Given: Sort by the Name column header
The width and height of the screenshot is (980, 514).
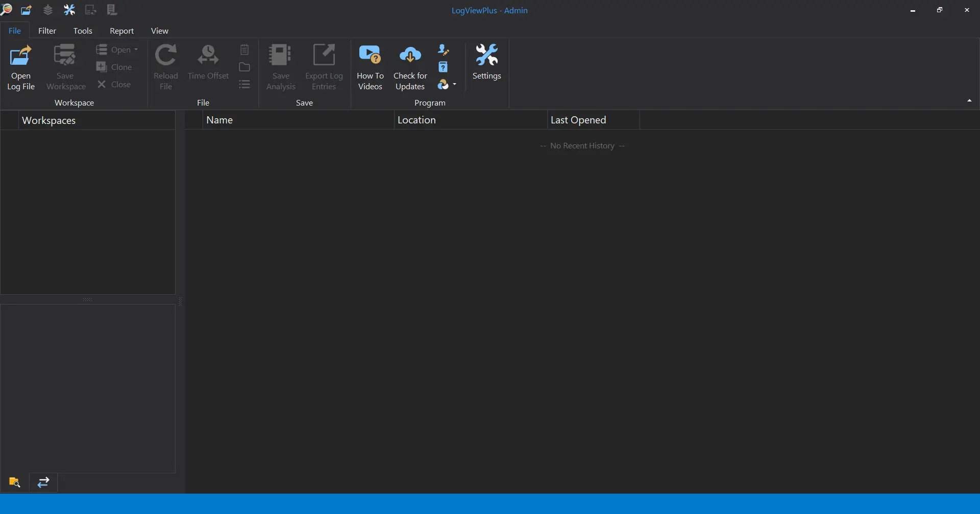Looking at the screenshot, I should coord(299,120).
